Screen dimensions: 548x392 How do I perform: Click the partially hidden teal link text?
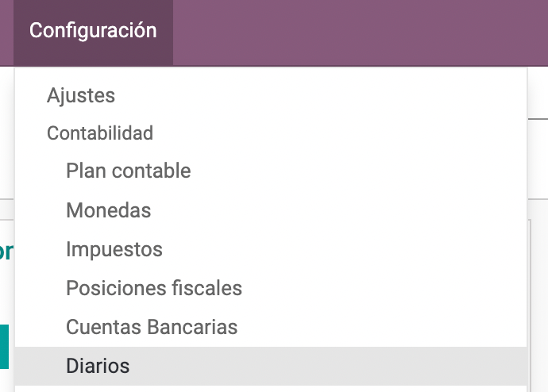(6, 252)
